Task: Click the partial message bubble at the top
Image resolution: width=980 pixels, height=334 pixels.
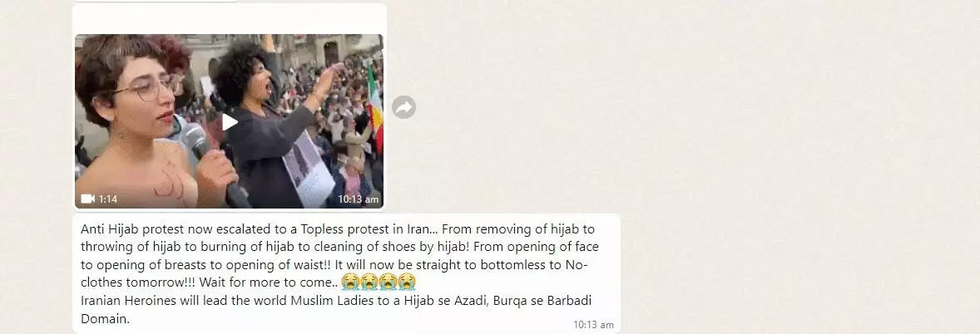Action: (x=156, y=1)
